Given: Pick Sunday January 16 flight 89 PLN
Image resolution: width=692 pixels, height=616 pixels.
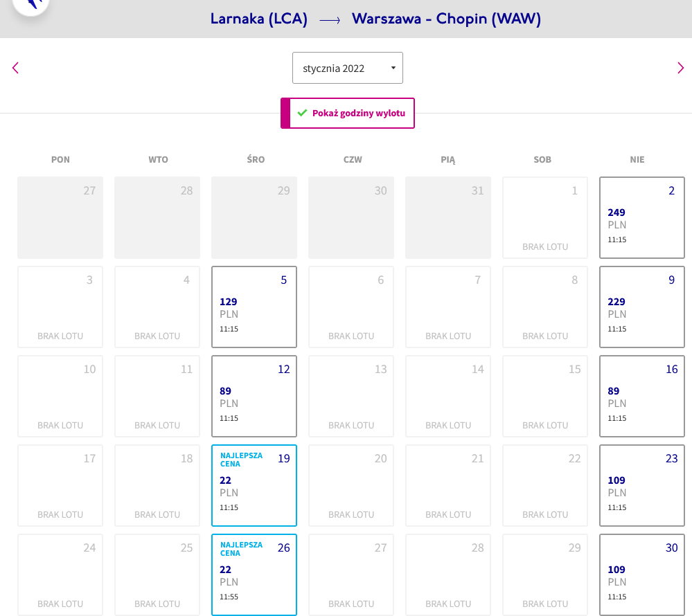Looking at the screenshot, I should coord(641,397).
